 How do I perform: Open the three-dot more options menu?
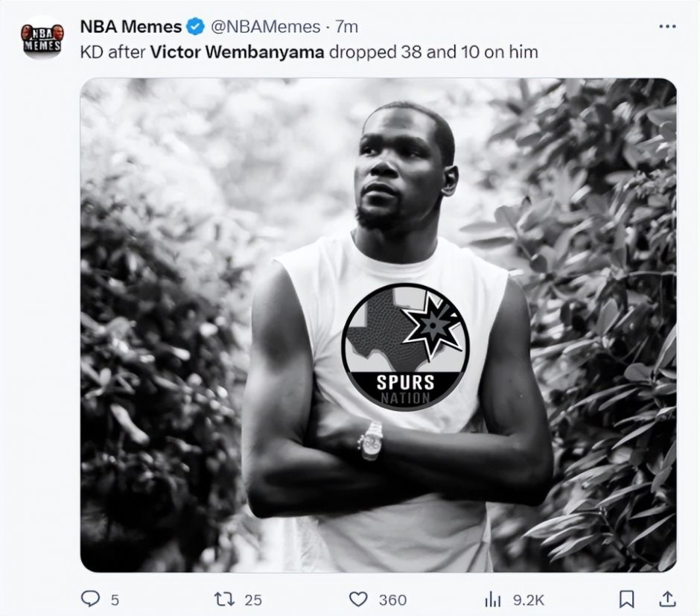[667, 27]
